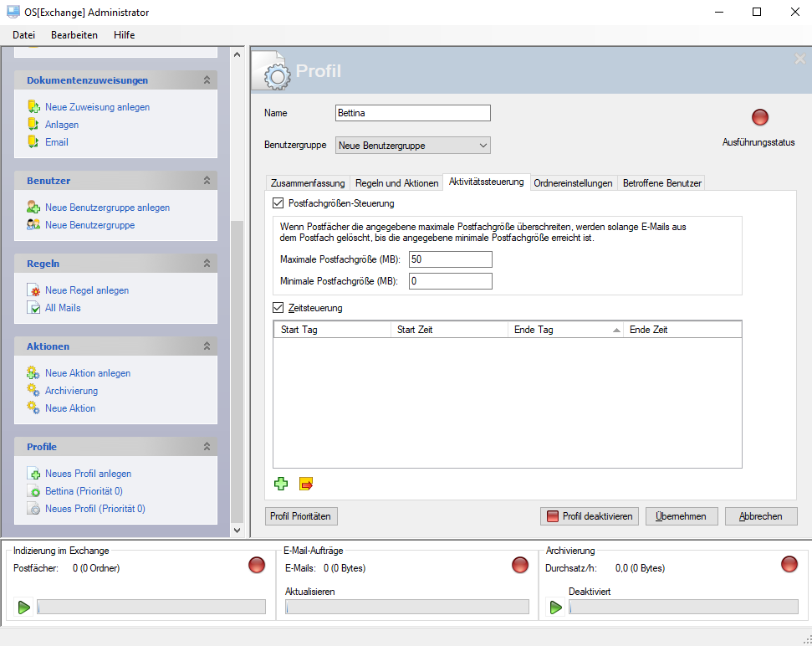Screen dimensions: 812x646
Task: Toggle the Zeitsteuerung checkbox
Action: click(278, 308)
